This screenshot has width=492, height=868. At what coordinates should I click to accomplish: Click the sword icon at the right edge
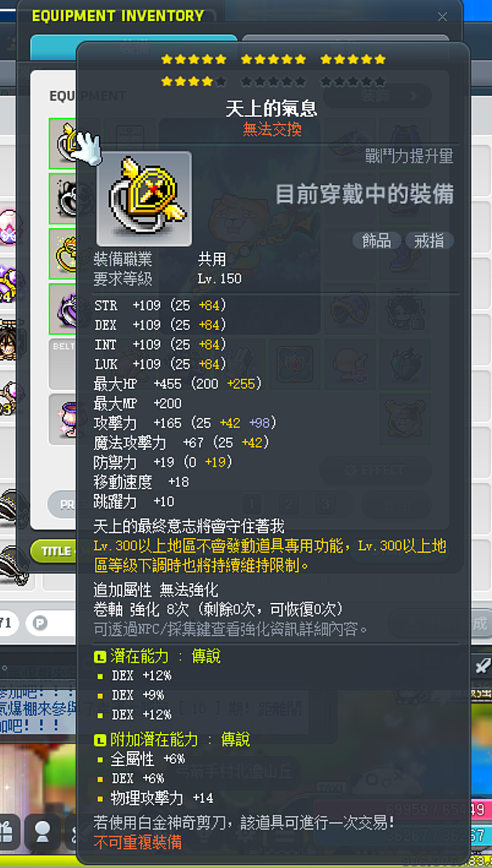[x=482, y=666]
